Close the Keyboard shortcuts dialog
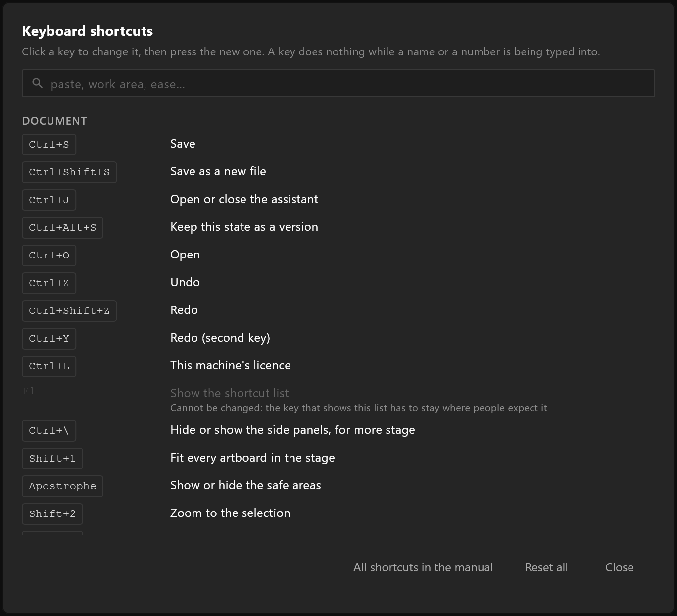 click(620, 567)
